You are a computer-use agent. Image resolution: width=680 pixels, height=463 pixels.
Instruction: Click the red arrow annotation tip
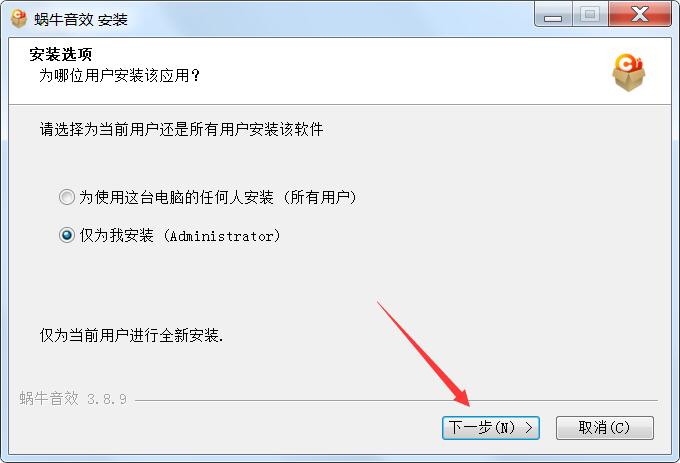click(468, 404)
